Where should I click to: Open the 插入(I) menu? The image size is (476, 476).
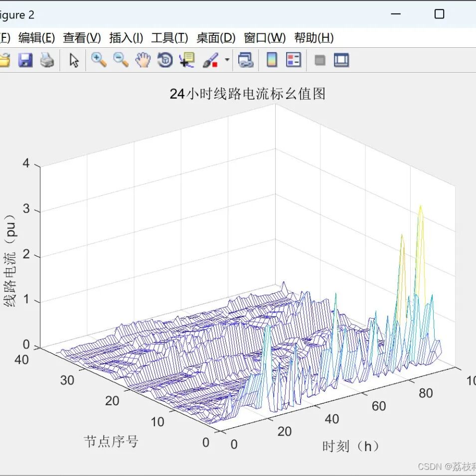(x=126, y=38)
